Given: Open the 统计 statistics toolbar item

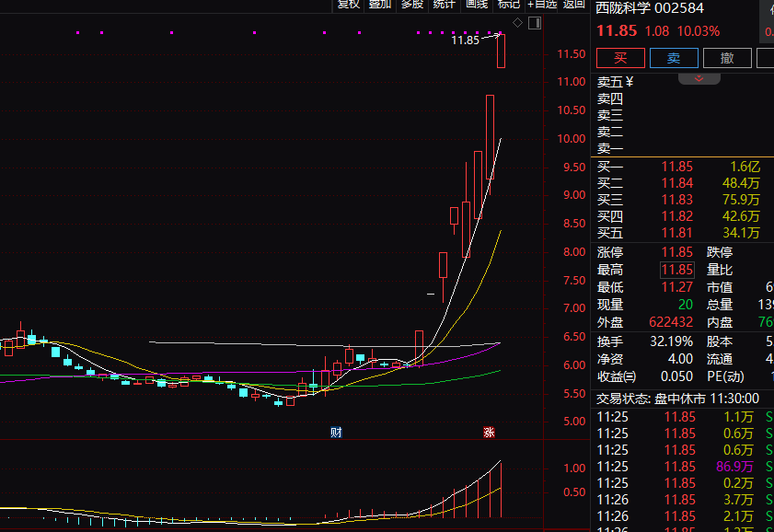Looking at the screenshot, I should 444,5.
